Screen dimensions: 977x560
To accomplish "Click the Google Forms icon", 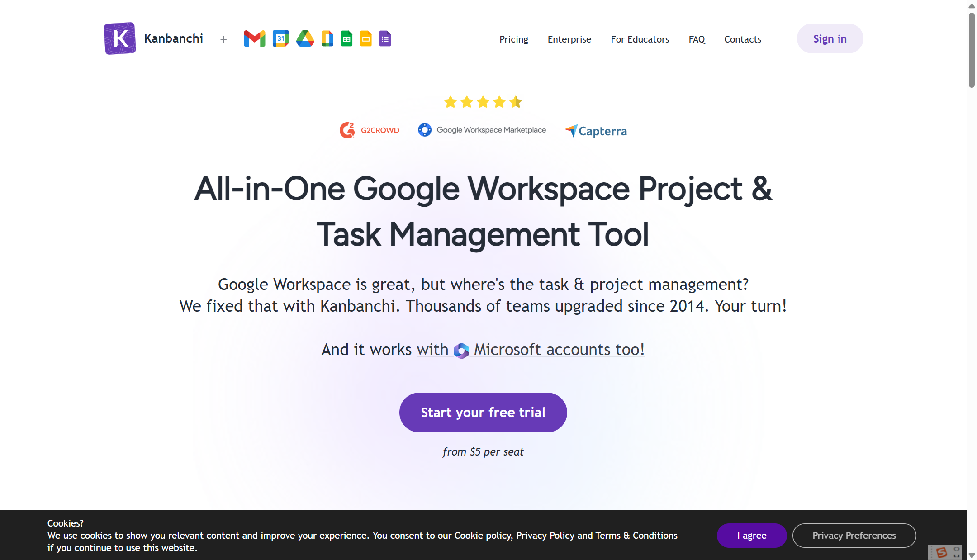I will click(385, 38).
